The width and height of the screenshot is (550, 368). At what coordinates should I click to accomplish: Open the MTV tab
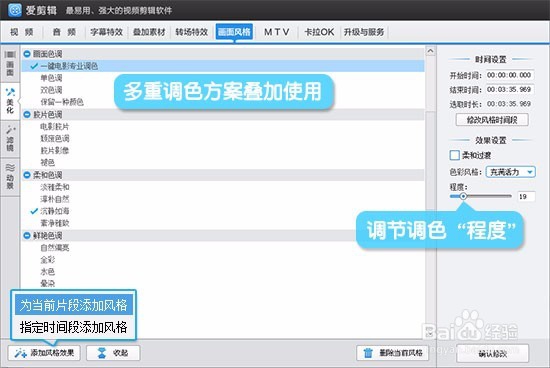pos(277,32)
